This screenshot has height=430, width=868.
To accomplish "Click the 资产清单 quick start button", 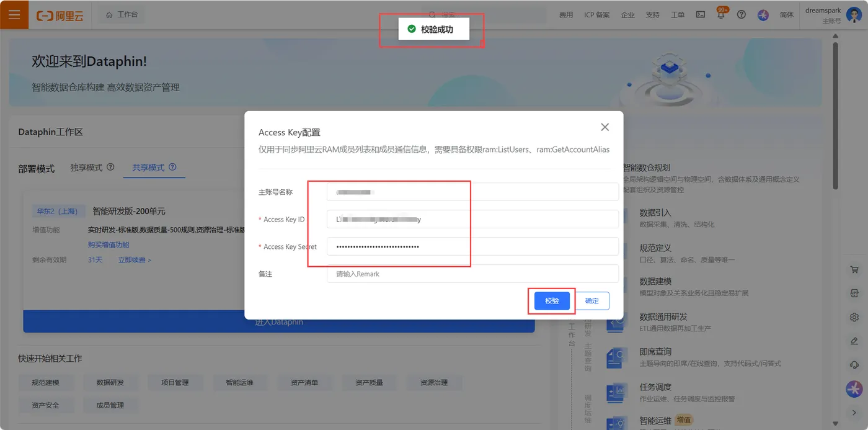I will (x=304, y=383).
